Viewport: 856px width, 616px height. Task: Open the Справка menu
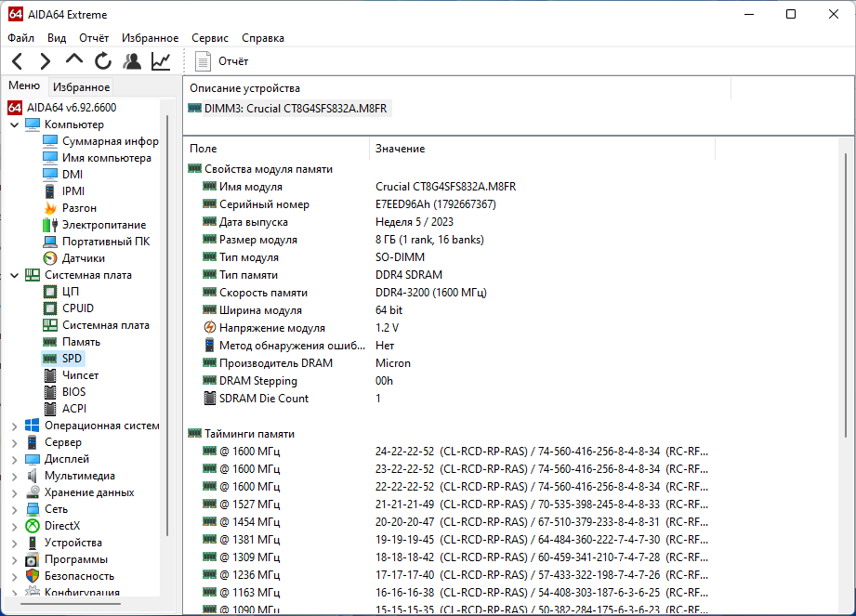pos(263,38)
